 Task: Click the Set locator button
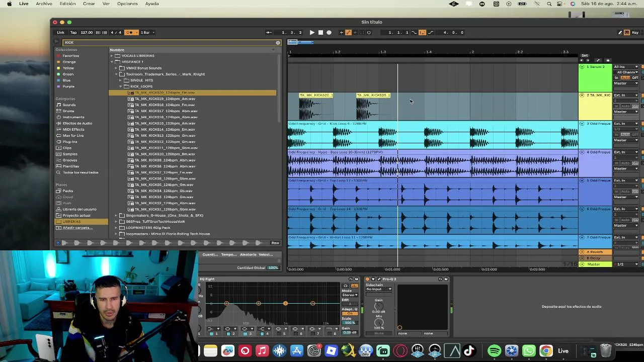pos(585,55)
